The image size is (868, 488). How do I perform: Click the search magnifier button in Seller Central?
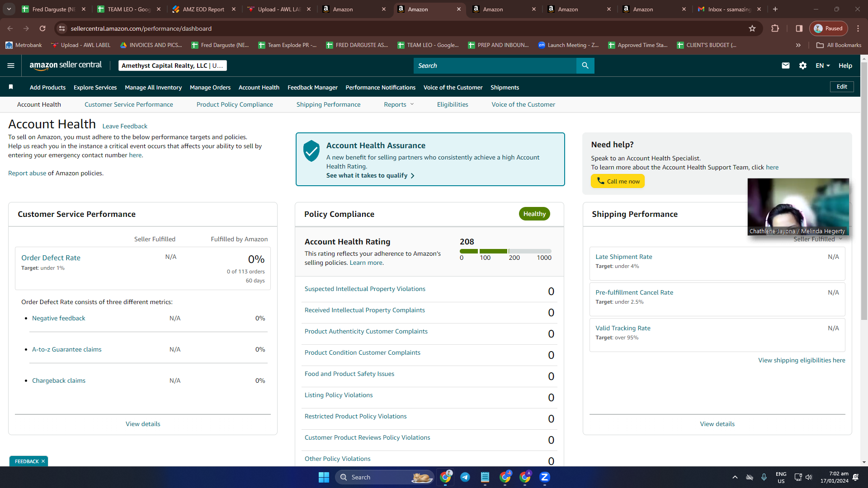tap(585, 66)
